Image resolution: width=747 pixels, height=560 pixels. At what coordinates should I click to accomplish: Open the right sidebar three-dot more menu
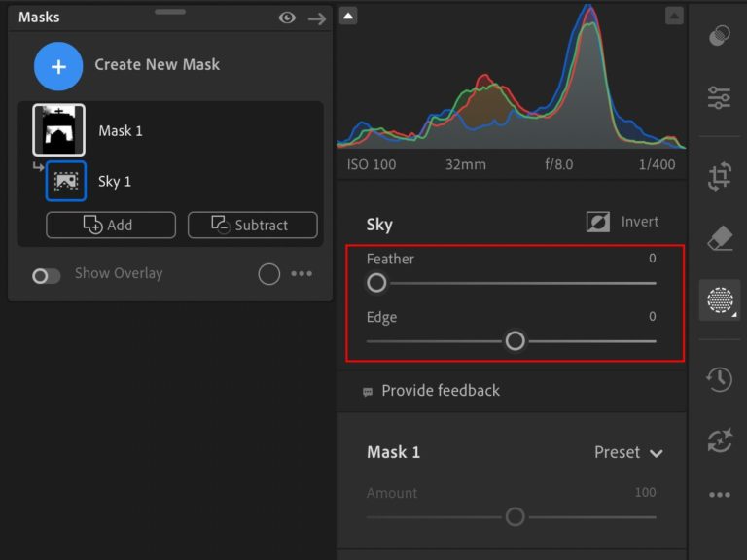720,495
